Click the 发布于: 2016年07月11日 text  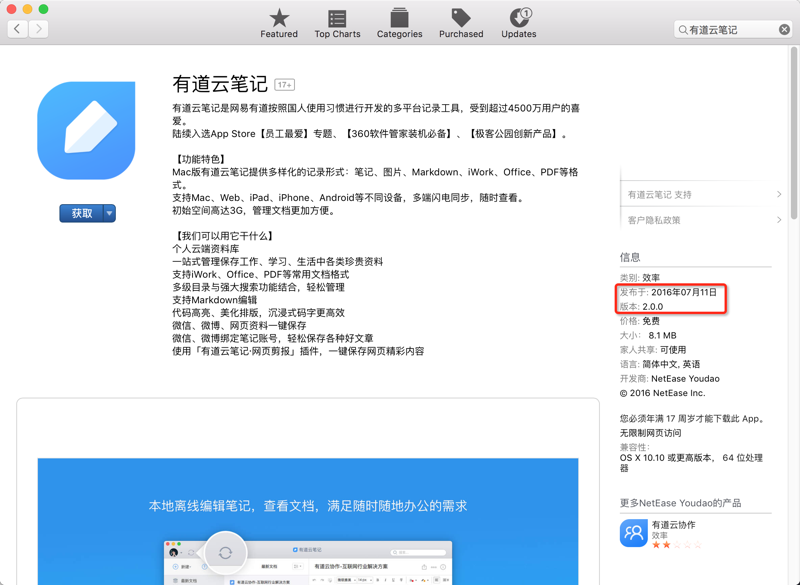coord(668,292)
